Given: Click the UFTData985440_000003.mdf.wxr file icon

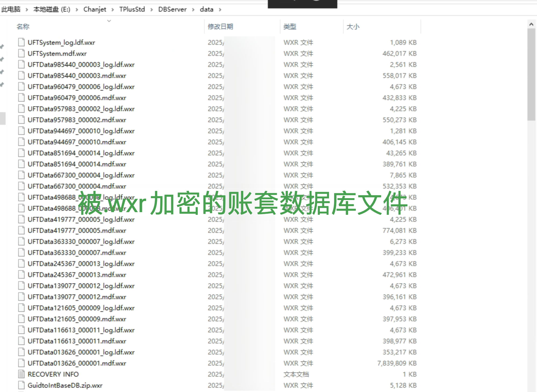Looking at the screenshot, I should coord(21,76).
